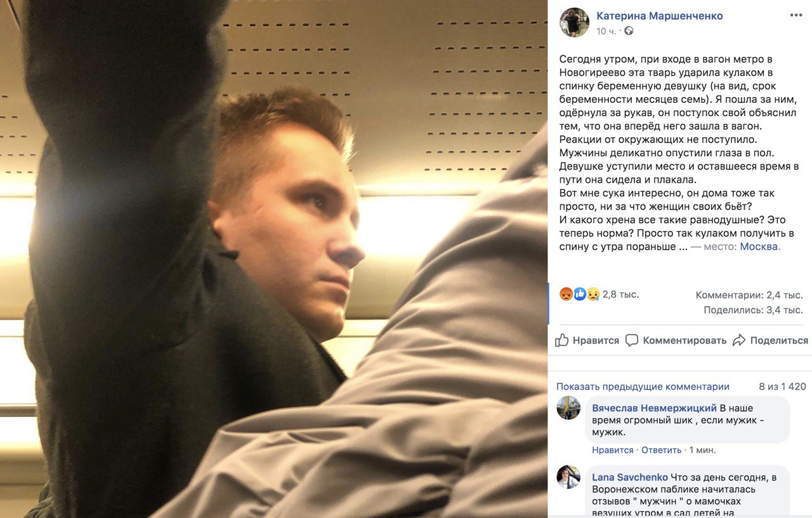The image size is (812, 518).
Task: Click the angry reaction emoji
Action: pyautogui.click(x=565, y=295)
